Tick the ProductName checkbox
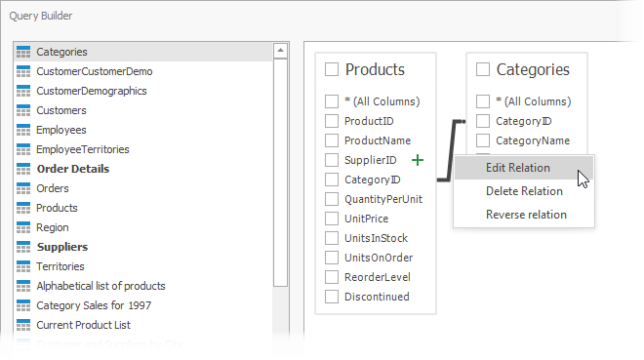The height and width of the screenshot is (360, 644). click(x=332, y=140)
